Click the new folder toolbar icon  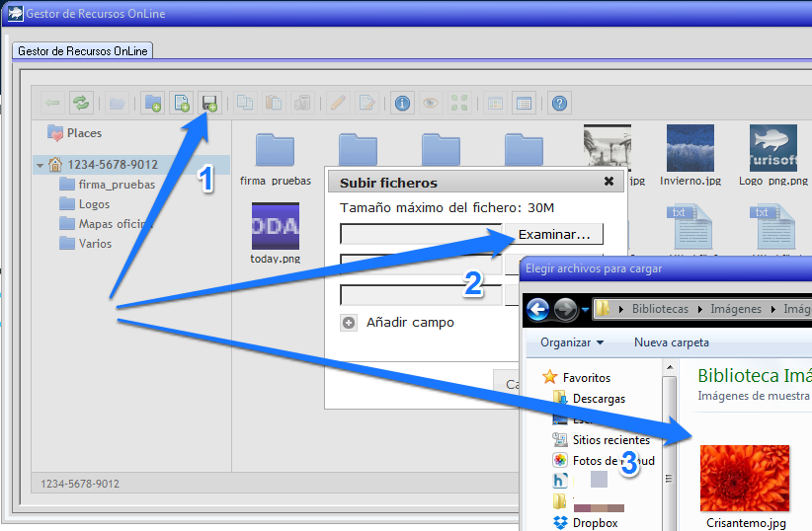153,103
